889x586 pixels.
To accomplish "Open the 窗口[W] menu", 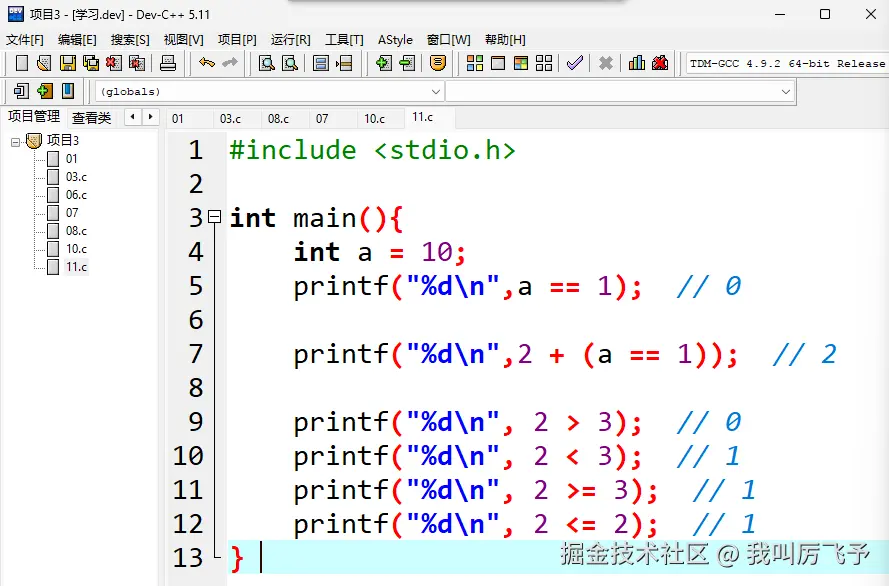I will (x=448, y=40).
